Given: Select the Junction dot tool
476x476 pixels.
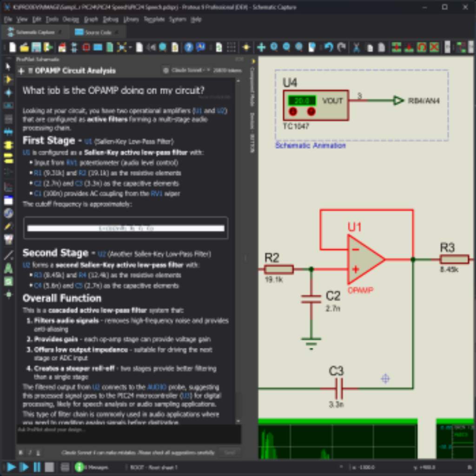Looking at the screenshot, I should click(8, 93).
